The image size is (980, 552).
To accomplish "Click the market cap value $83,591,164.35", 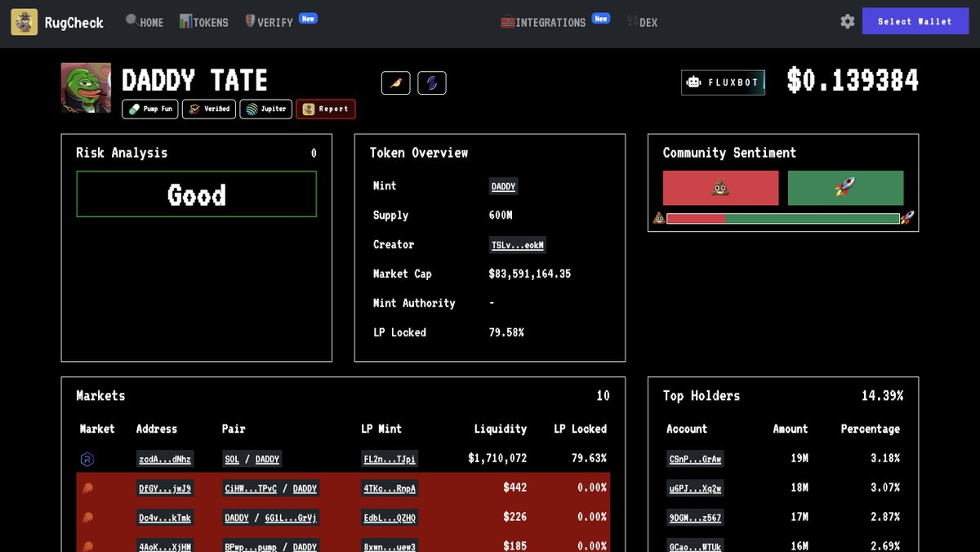I will click(x=530, y=274).
